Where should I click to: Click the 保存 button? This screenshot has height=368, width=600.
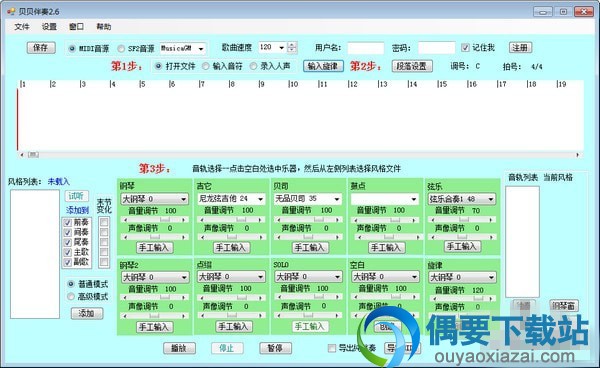(x=41, y=48)
